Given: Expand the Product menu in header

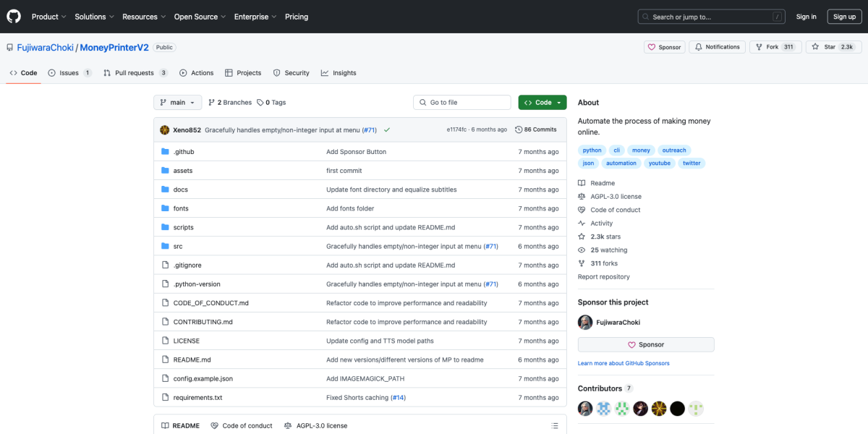Looking at the screenshot, I should coord(49,17).
